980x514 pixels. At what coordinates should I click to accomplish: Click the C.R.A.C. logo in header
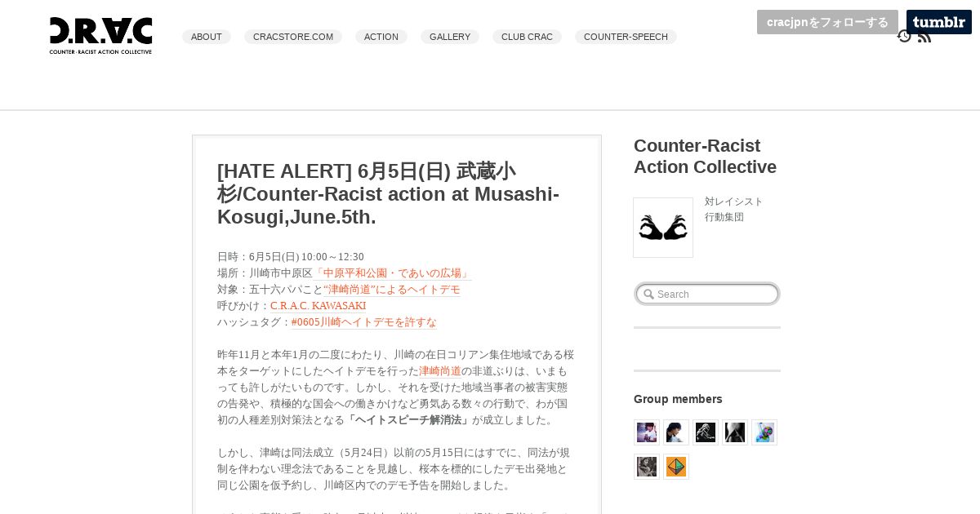[x=100, y=36]
